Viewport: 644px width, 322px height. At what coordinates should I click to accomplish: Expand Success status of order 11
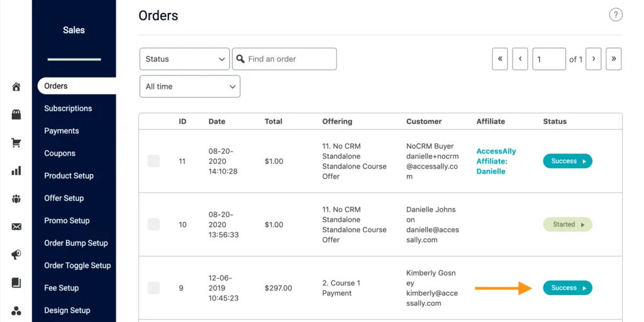pyautogui.click(x=568, y=161)
